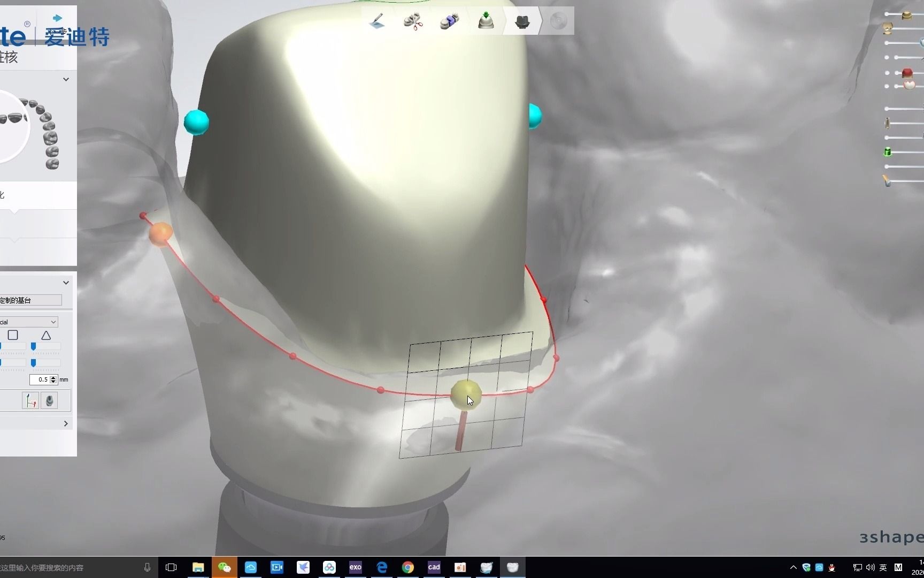Click the customized abutment (定制的基台) field

click(x=30, y=300)
